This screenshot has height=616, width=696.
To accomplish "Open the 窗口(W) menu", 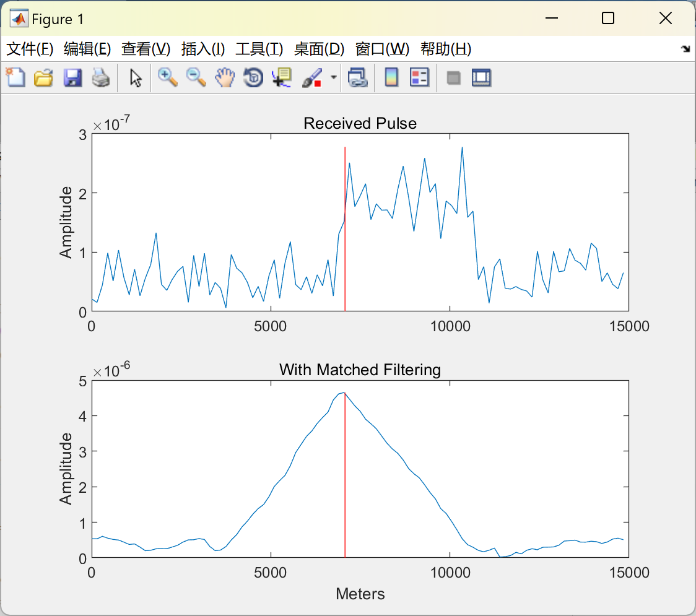I will [x=382, y=49].
